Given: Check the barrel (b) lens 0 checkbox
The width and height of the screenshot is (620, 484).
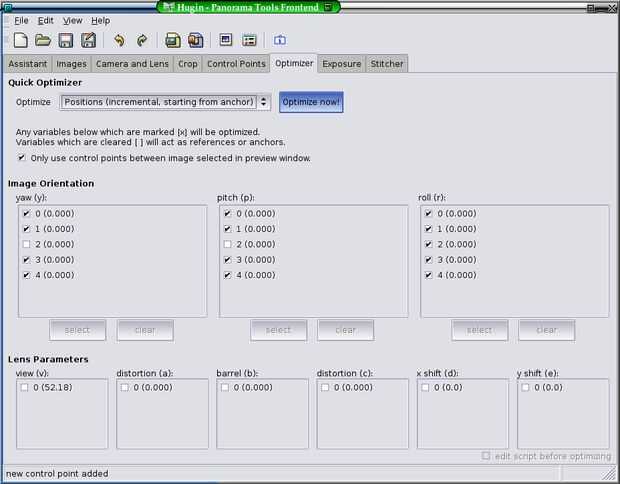Looking at the screenshot, I should [x=225, y=388].
